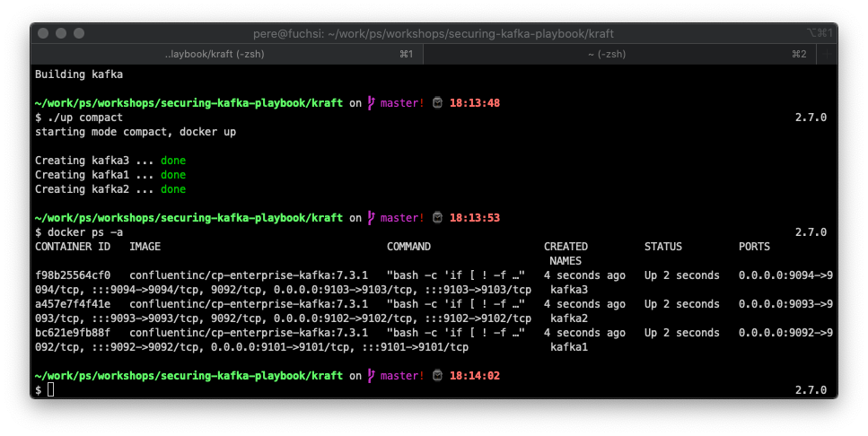Click the timestamp 18:13:53
Screen dimensions: 868x436
(475, 218)
